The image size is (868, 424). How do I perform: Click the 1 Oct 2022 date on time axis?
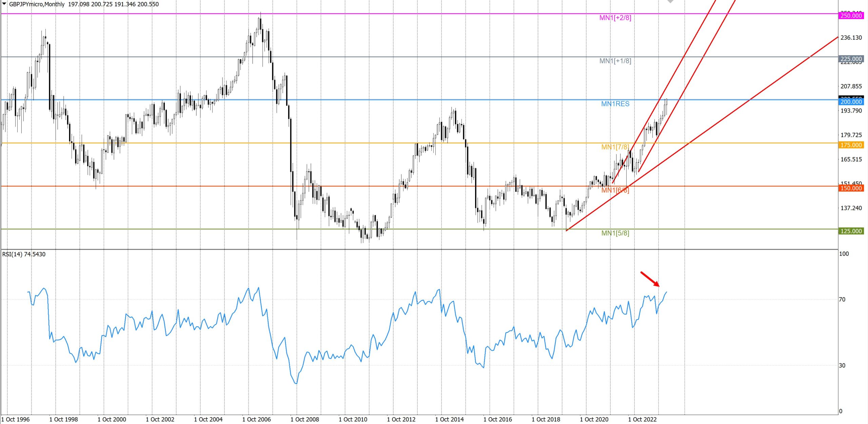click(x=642, y=419)
